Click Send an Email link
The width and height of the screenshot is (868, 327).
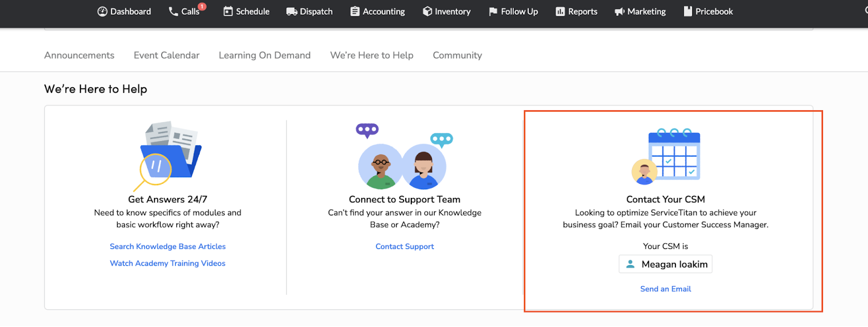(x=666, y=289)
